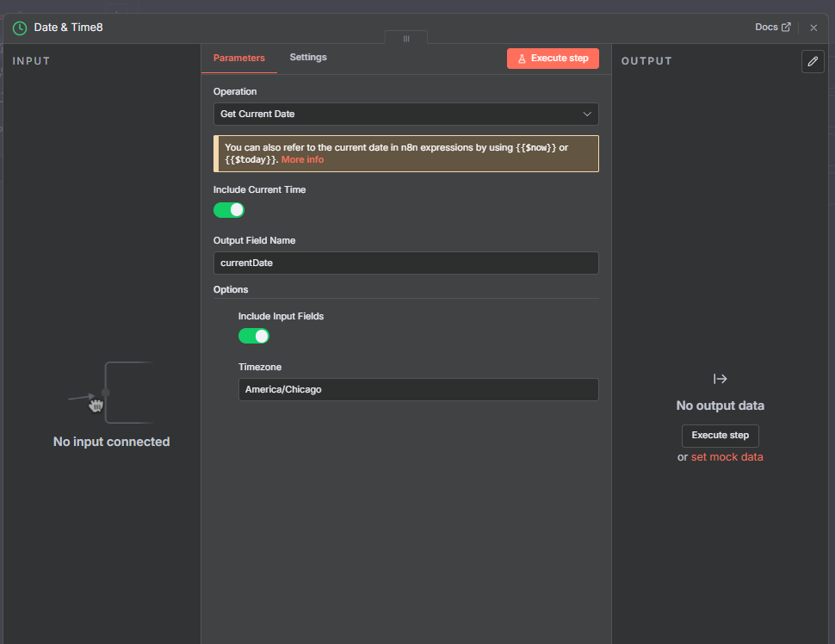Open Docs via the external link icon

tap(785, 28)
